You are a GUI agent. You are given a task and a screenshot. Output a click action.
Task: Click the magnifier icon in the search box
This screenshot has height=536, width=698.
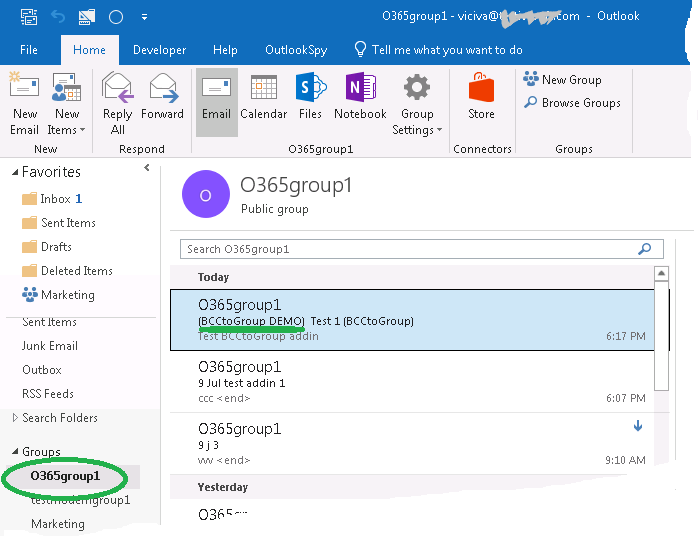click(x=645, y=249)
